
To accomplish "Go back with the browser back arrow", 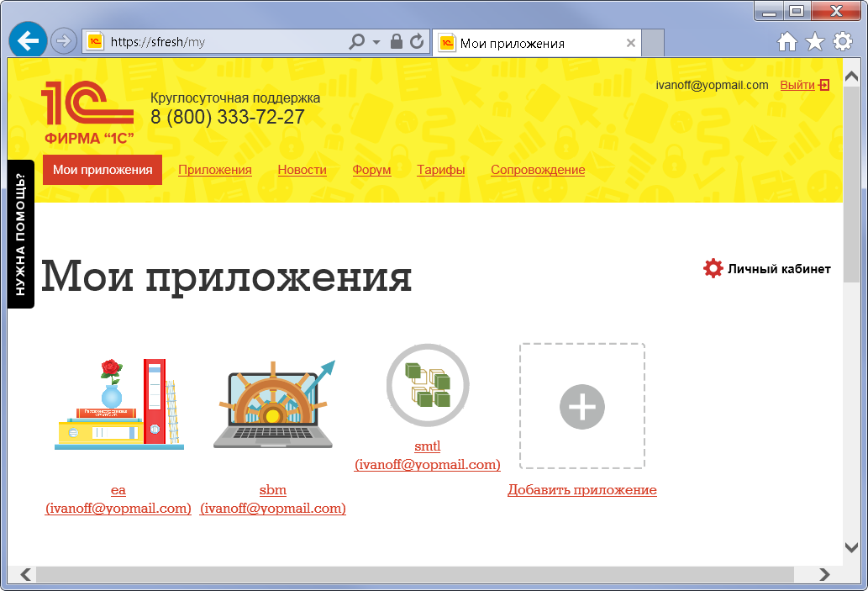I will pyautogui.click(x=28, y=40).
